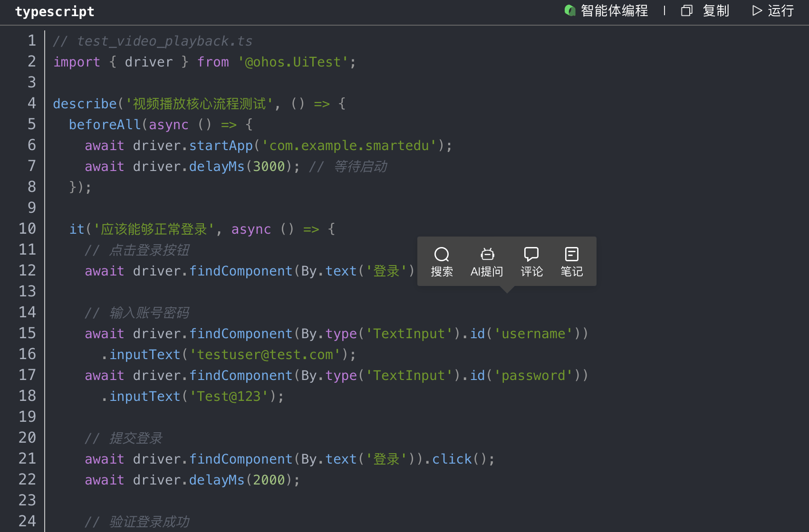This screenshot has height=532, width=809.
Task: Click the copy icon beside 复制
Action: tap(686, 10)
